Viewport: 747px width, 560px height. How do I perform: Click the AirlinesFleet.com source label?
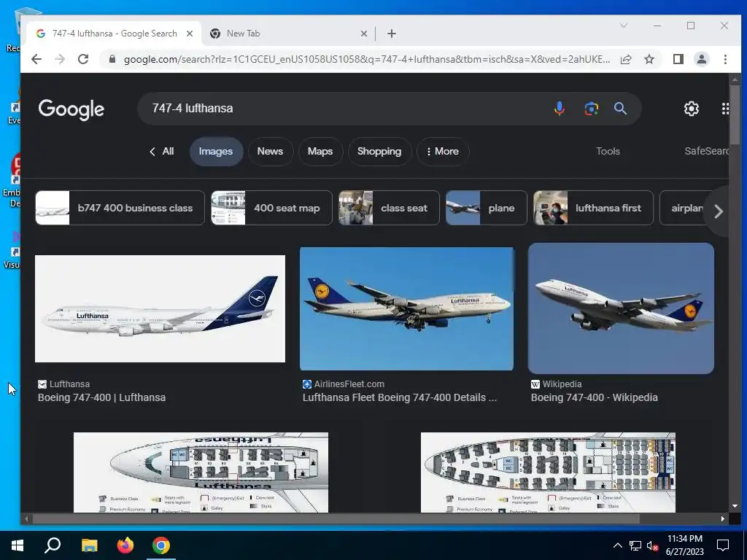tap(349, 384)
